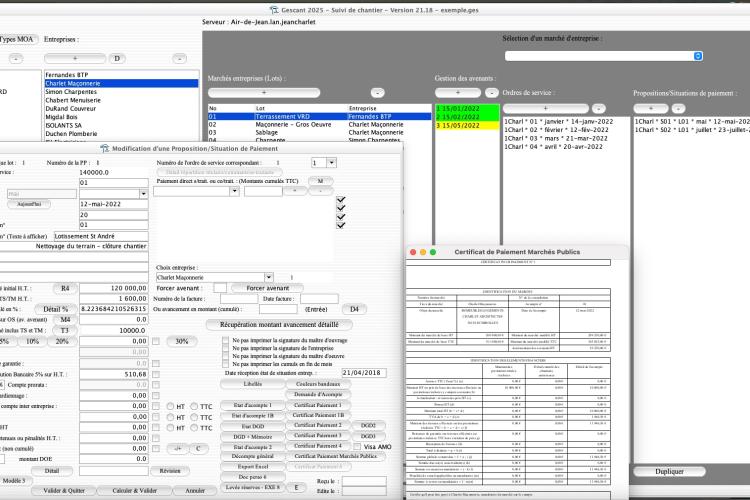The height and width of the screenshot is (500, 750).
Task: Open the Sélection d'un marché d'entreprise dropdown
Action: click(698, 56)
